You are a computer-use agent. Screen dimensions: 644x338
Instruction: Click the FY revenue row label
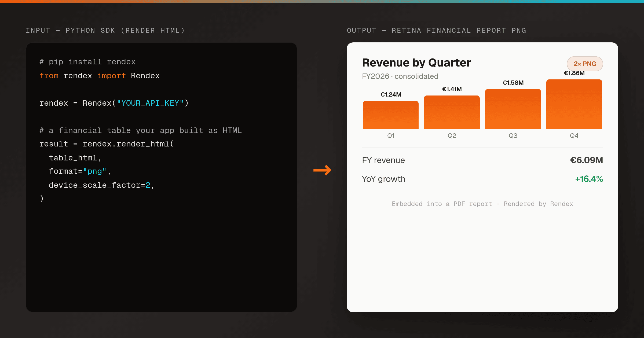383,160
